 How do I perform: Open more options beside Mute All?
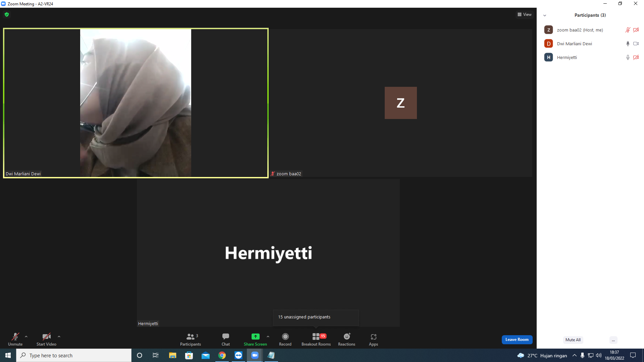click(613, 340)
